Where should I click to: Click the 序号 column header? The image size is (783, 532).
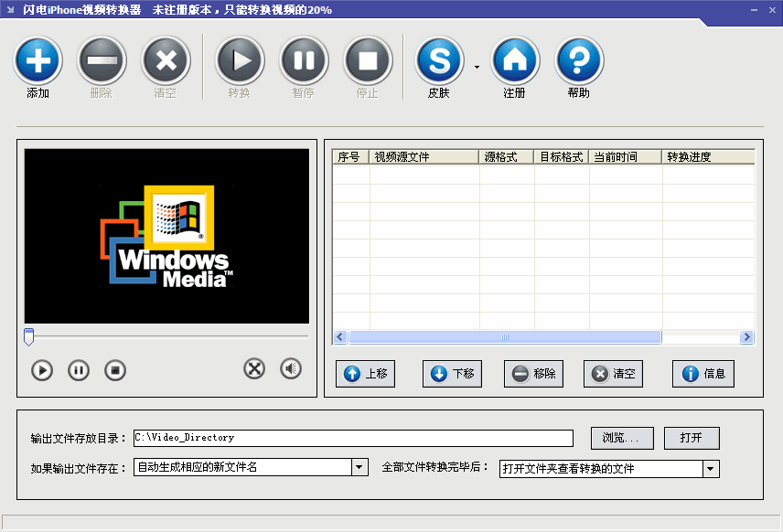coord(351,157)
